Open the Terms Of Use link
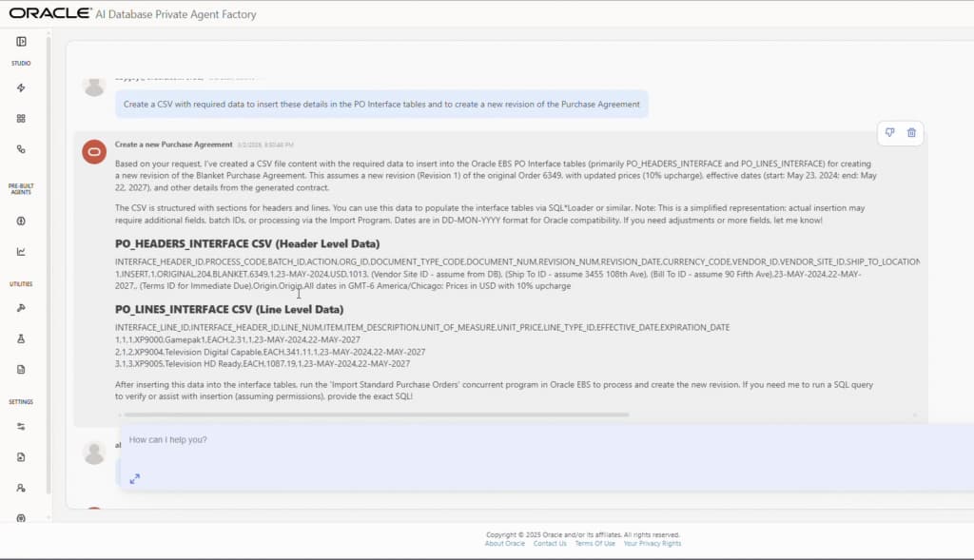974x560 pixels. point(594,543)
